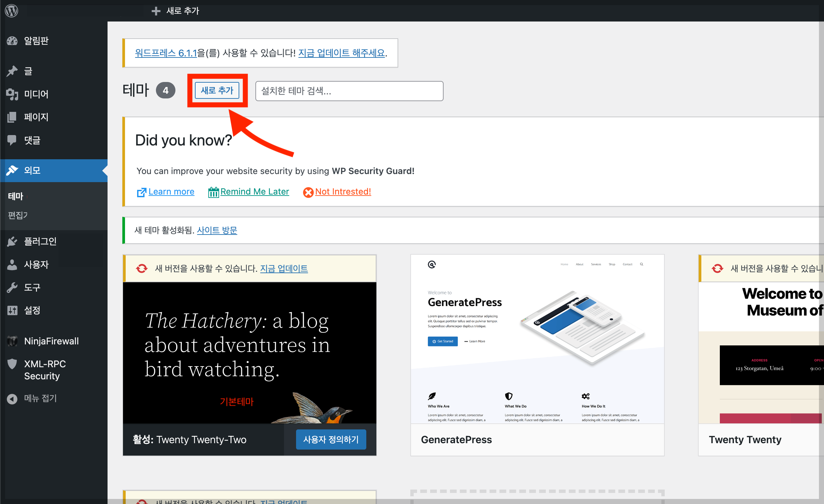Click the Remind Me Later link
This screenshot has height=504, width=824.
254,192
